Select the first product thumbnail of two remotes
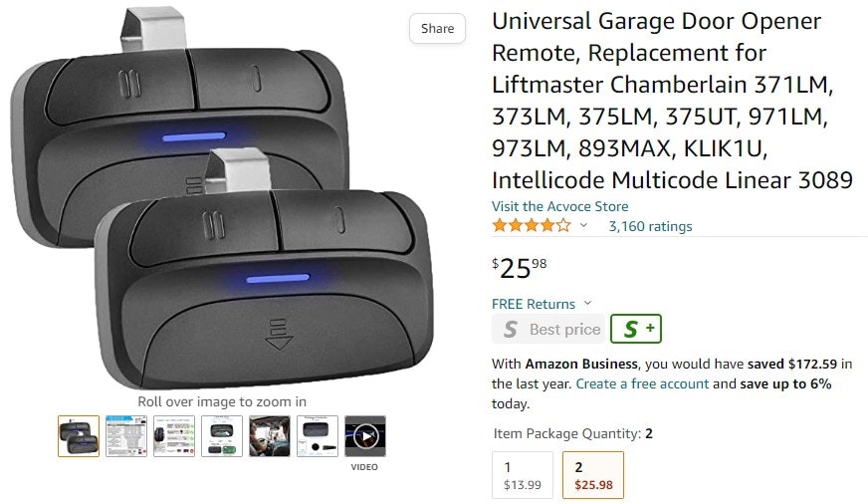 click(79, 436)
